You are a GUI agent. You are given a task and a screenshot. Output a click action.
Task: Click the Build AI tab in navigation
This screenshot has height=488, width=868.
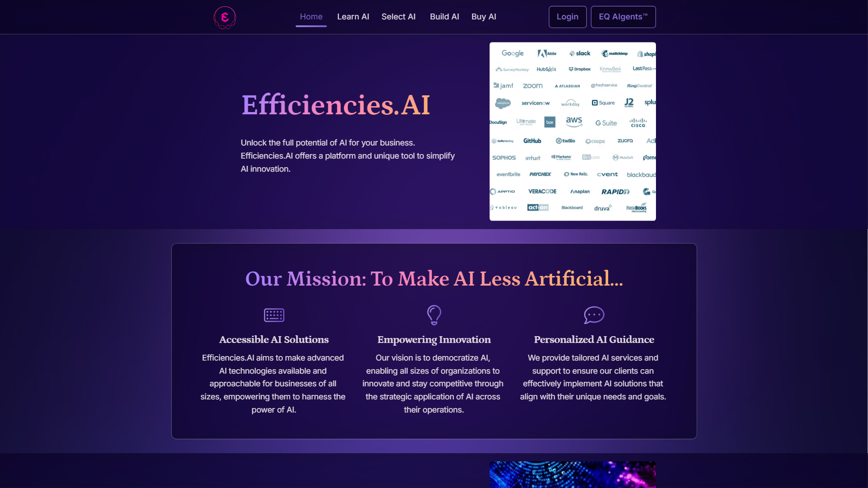(444, 16)
